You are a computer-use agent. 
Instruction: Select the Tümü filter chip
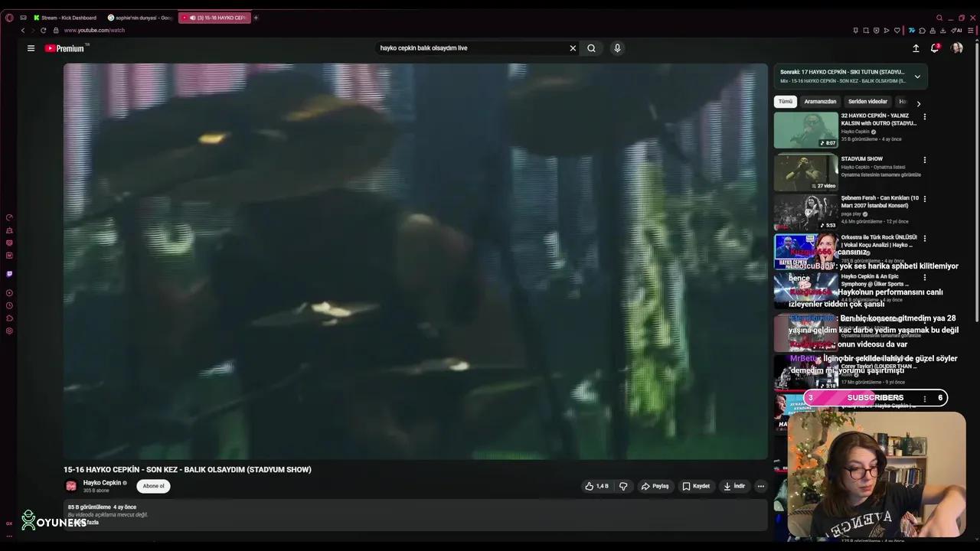coord(786,102)
